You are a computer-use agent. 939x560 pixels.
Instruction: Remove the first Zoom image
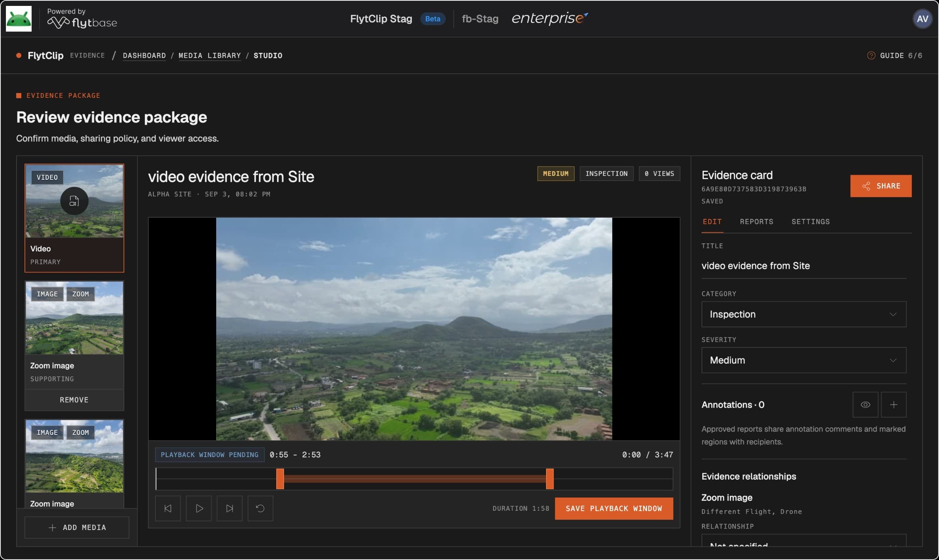(x=74, y=400)
